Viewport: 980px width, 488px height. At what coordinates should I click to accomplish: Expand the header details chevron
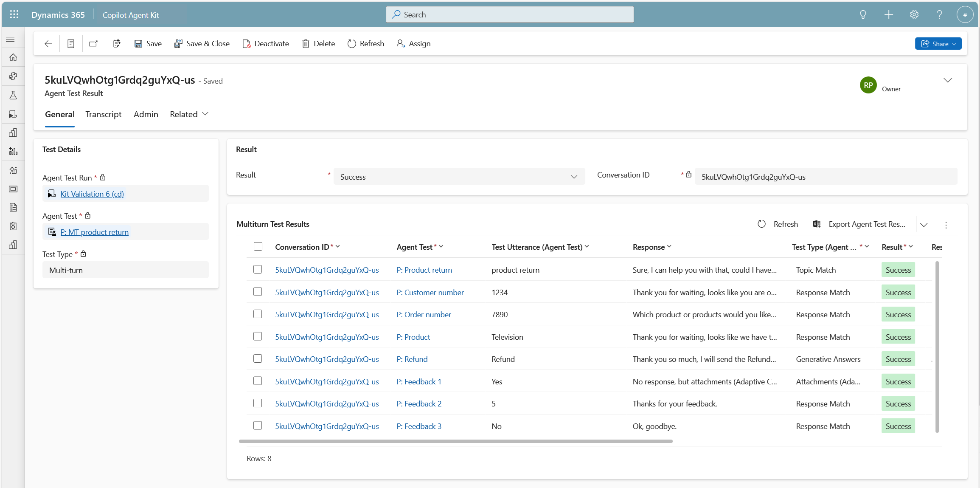[x=947, y=80]
